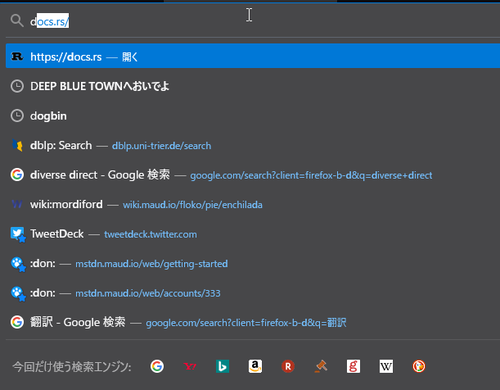This screenshot has width=500, height=390.
Task: Open tweetdeck.twitter.com URL
Action: [150, 234]
